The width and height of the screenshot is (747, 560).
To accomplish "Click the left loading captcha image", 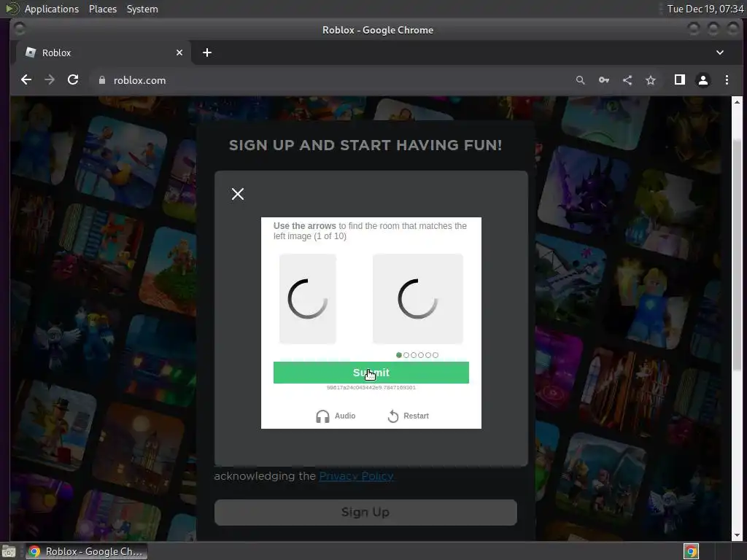I will point(308,299).
